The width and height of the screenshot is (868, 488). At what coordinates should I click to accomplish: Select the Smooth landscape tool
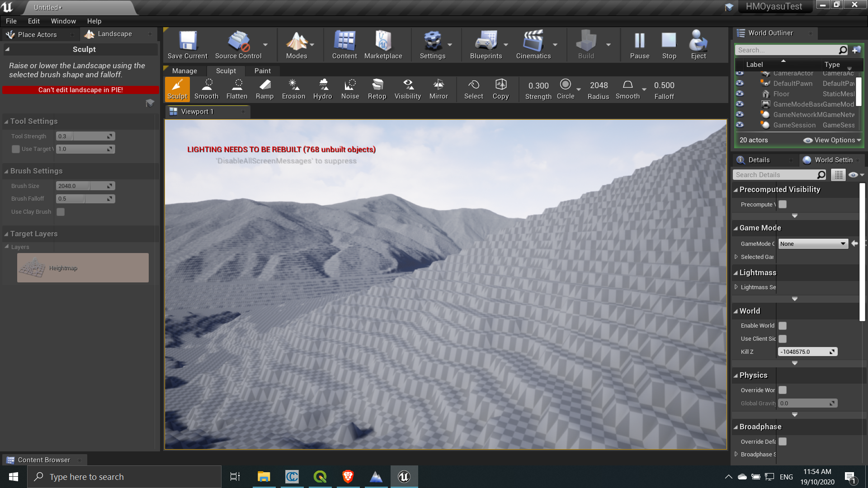[206, 89]
